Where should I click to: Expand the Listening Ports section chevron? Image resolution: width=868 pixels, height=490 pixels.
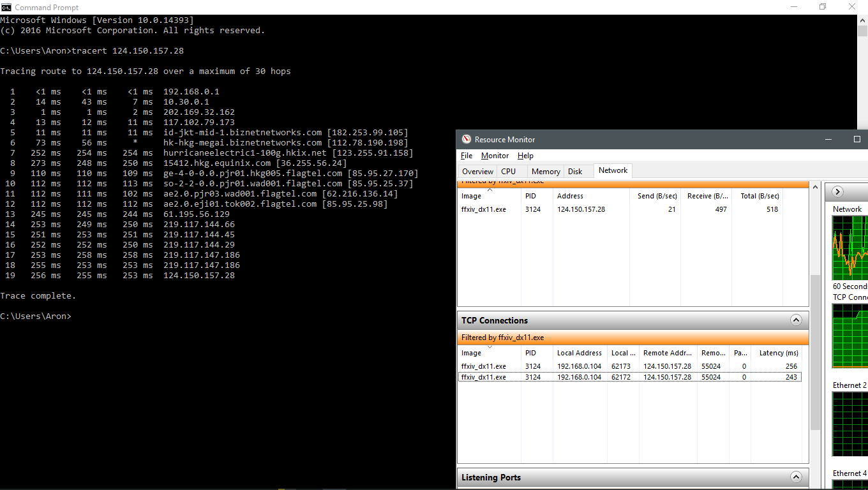(796, 477)
